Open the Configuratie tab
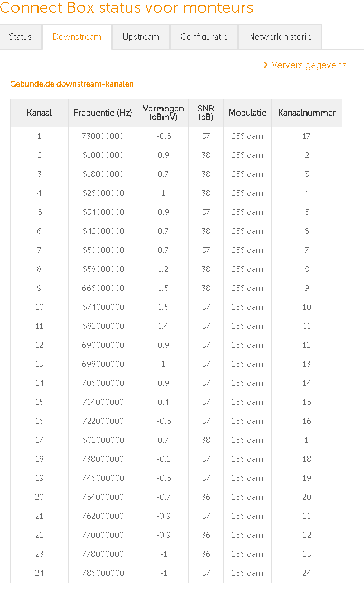Screen dimensions: 364x590 204,37
